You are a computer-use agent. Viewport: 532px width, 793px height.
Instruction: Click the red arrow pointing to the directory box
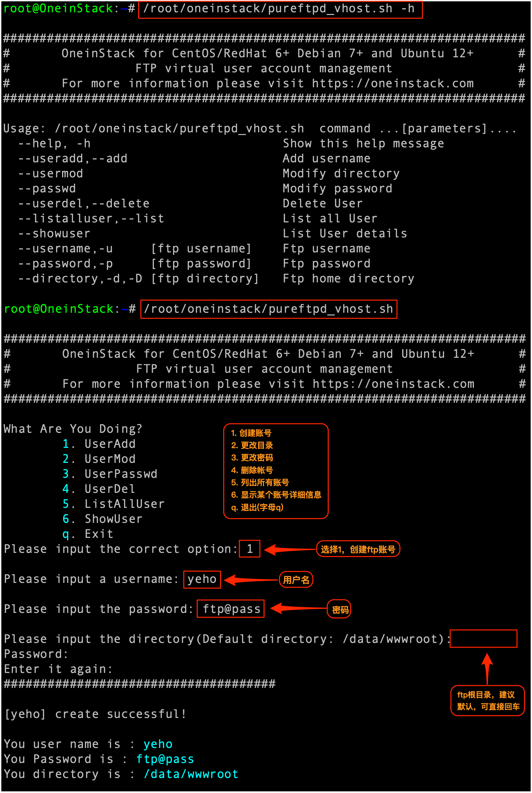487,668
